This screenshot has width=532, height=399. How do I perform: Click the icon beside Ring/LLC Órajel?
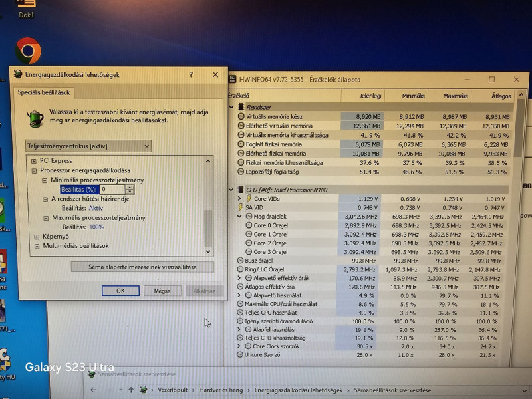(x=240, y=269)
